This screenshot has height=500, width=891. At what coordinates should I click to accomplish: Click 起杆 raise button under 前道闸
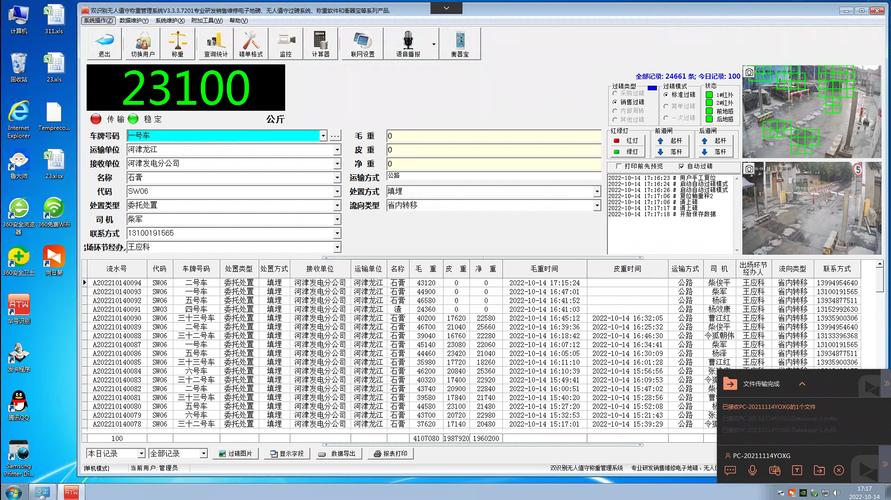(x=670, y=140)
